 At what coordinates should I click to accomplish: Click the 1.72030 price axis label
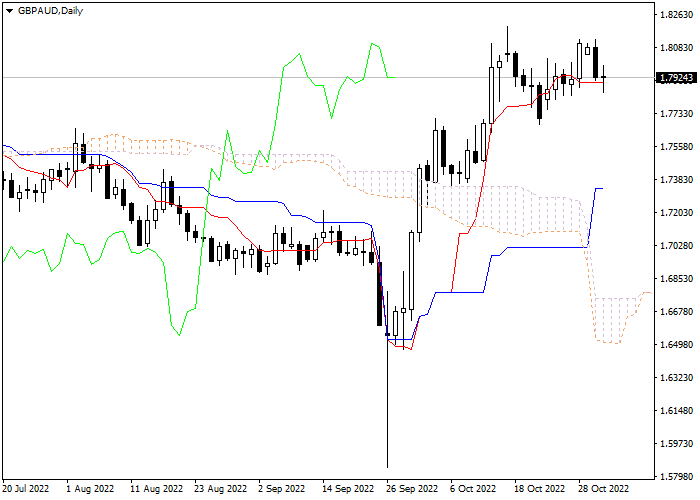point(676,212)
